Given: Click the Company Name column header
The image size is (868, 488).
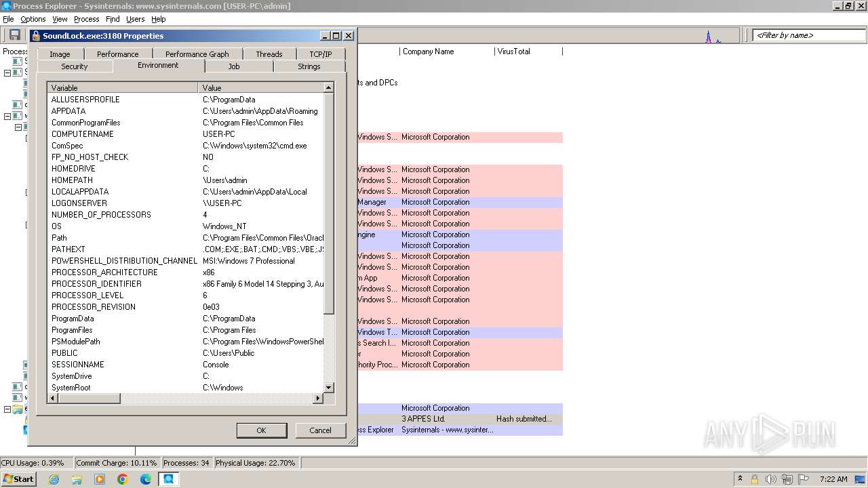Looking at the screenshot, I should [x=447, y=52].
